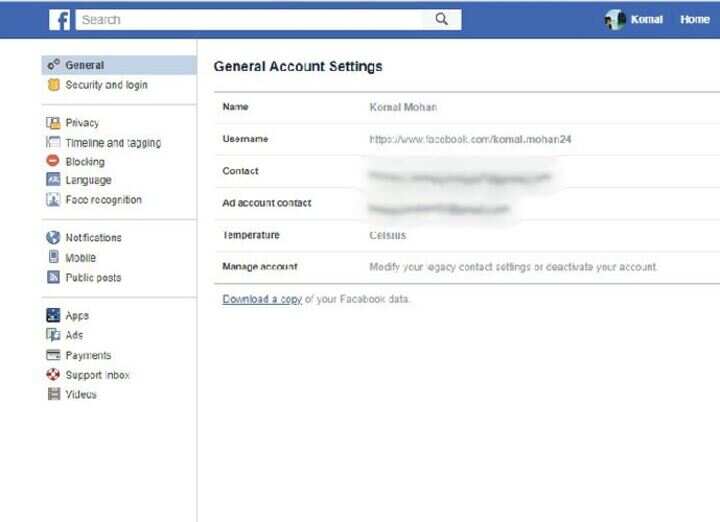Image resolution: width=720 pixels, height=522 pixels.
Task: Click the Security and login shield icon
Action: pyautogui.click(x=54, y=84)
